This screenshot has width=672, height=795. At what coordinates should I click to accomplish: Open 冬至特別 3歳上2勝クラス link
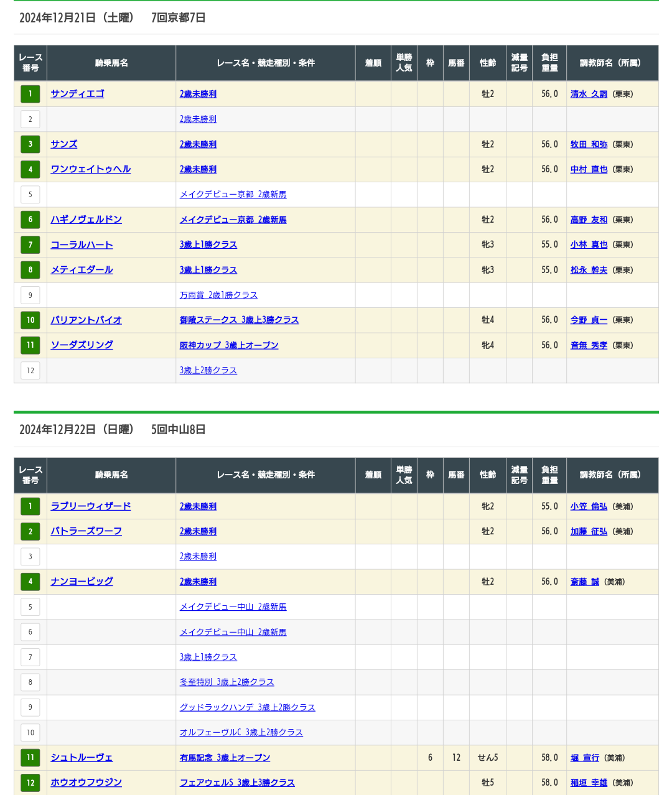pyautogui.click(x=227, y=682)
